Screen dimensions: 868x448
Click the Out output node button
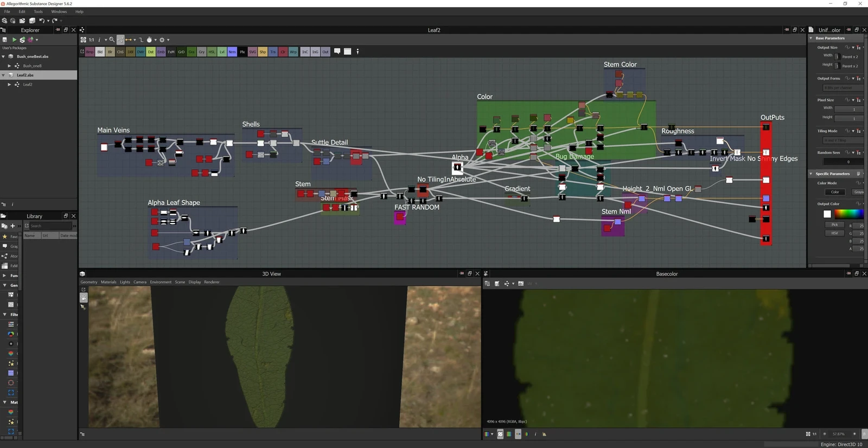point(325,52)
